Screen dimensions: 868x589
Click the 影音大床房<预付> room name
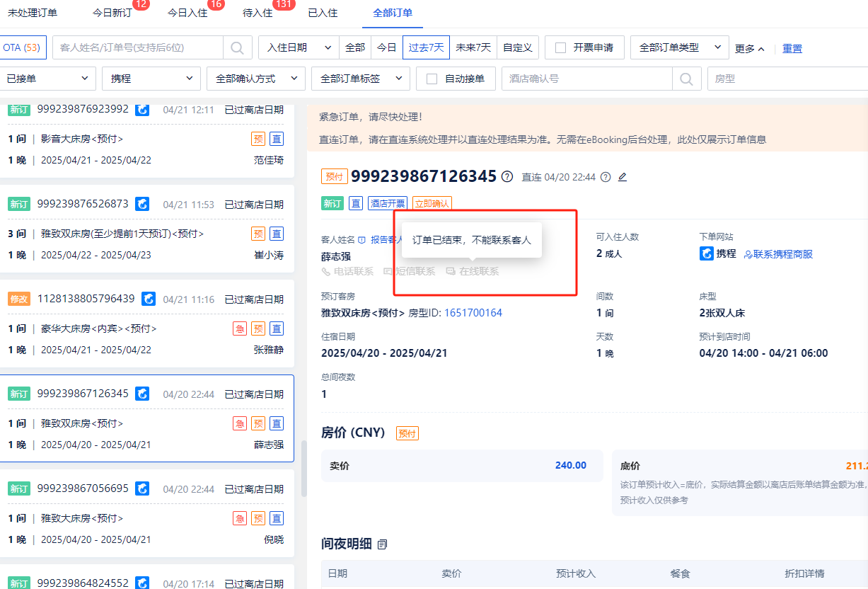tap(82, 139)
